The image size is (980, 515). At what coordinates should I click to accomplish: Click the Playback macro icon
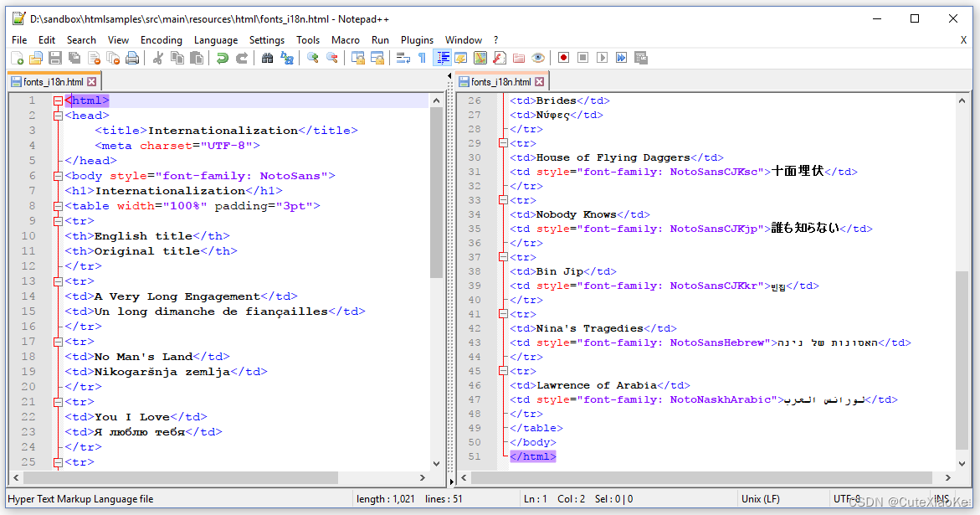[602, 58]
